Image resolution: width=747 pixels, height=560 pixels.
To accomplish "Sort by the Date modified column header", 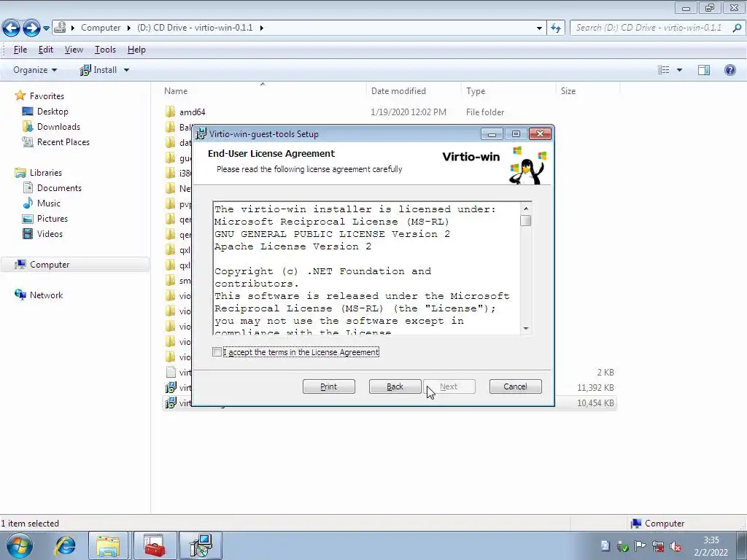I will pyautogui.click(x=398, y=91).
